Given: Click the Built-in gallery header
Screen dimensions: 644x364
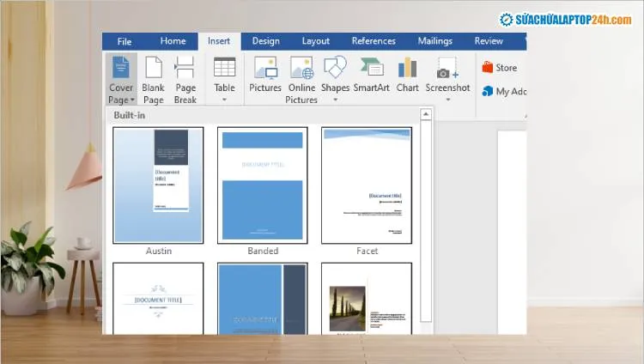Looking at the screenshot, I should (262, 115).
